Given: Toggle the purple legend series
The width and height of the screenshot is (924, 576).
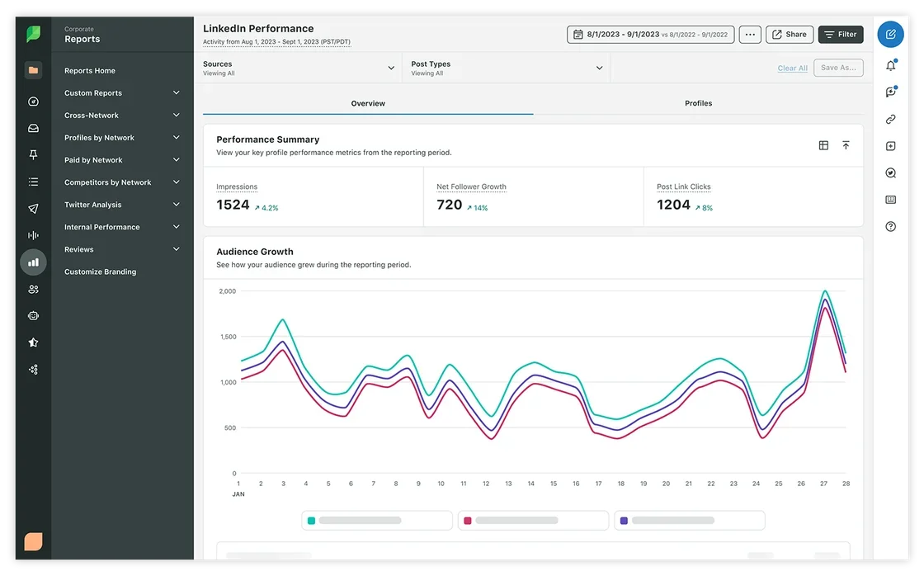Looking at the screenshot, I should (x=690, y=521).
